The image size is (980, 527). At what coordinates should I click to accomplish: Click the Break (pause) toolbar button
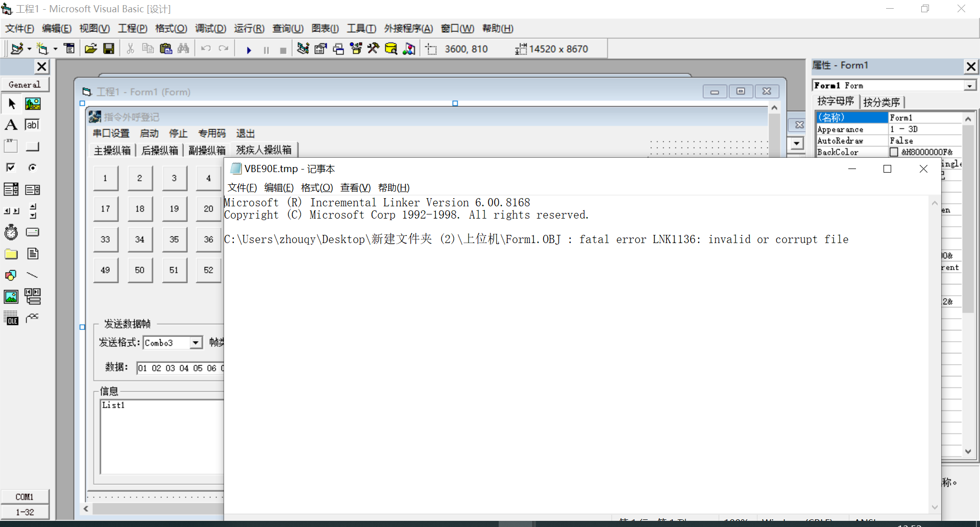point(266,50)
